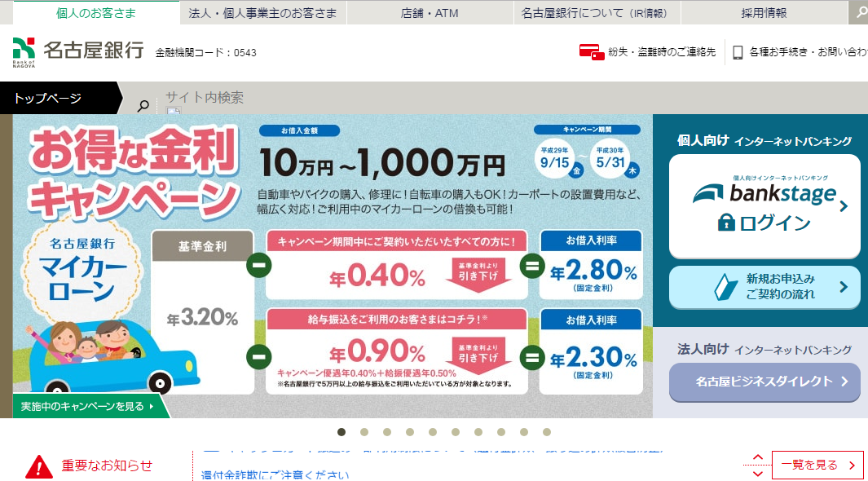Open bankstage ログイン button
The width and height of the screenshot is (868, 481).
[x=764, y=206]
